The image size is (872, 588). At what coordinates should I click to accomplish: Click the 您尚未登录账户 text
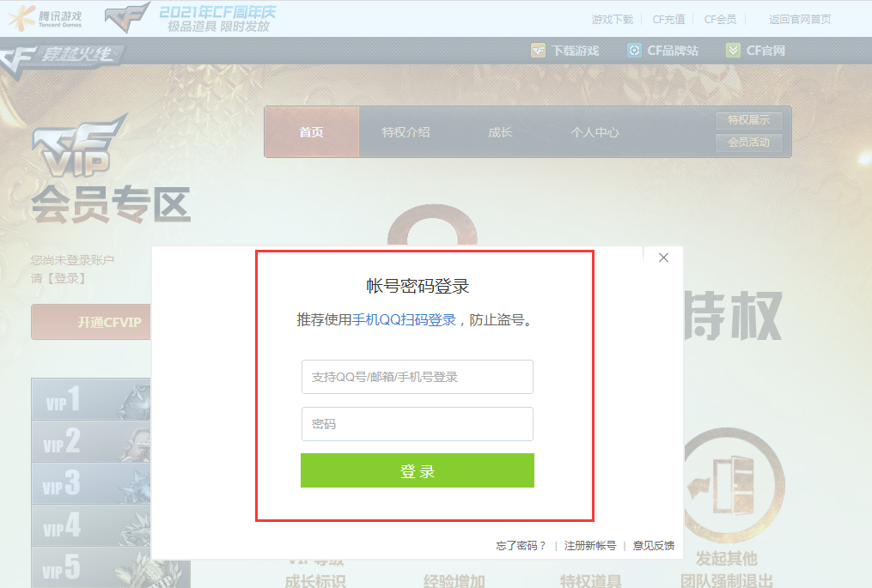click(x=72, y=259)
